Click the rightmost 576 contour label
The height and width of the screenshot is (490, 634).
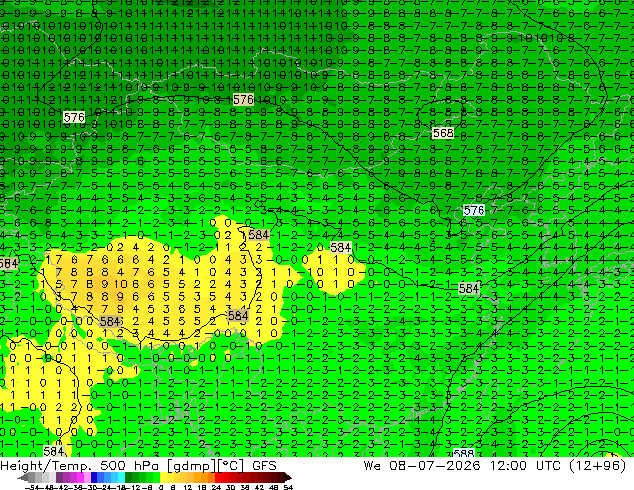click(x=474, y=210)
